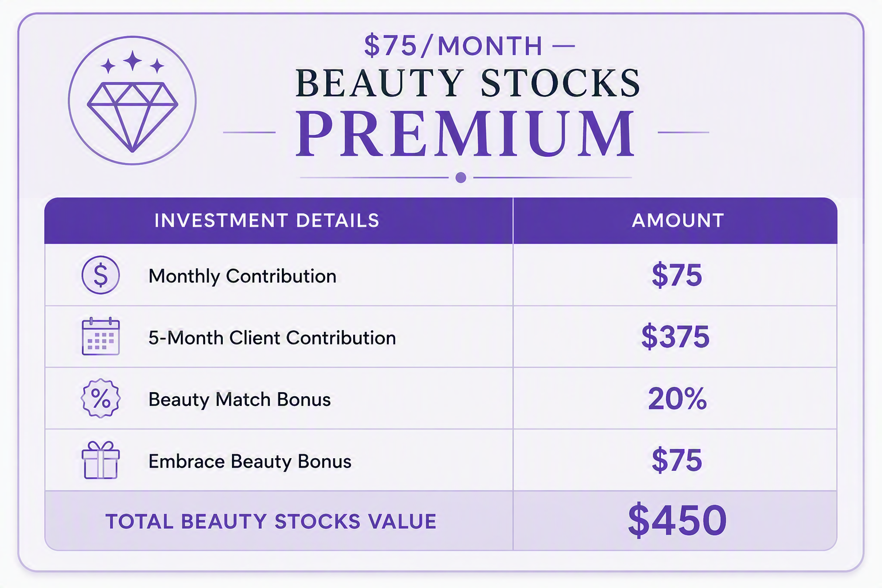Click the Beauty Match Bonus label
The image size is (882, 588).
click(239, 399)
